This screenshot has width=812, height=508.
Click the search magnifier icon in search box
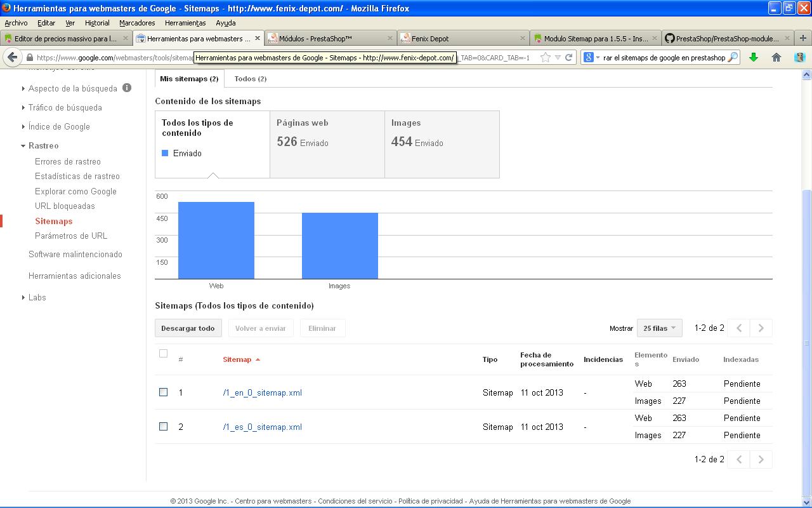(732, 57)
